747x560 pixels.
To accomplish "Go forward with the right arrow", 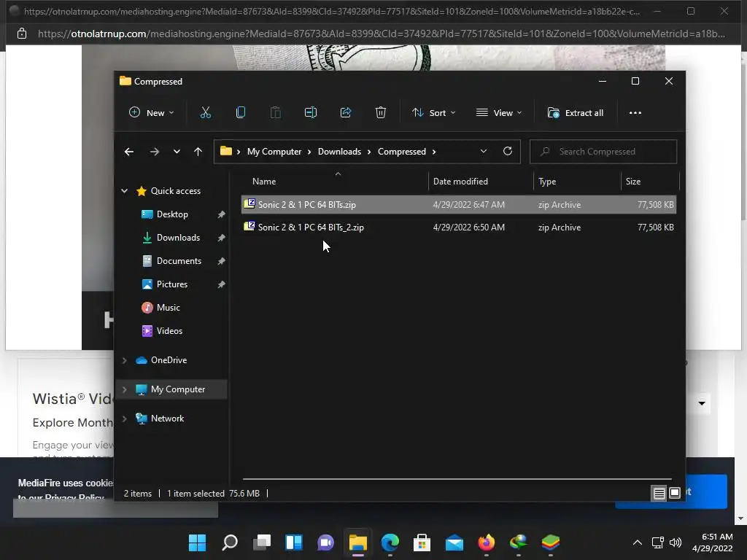I will click(155, 152).
